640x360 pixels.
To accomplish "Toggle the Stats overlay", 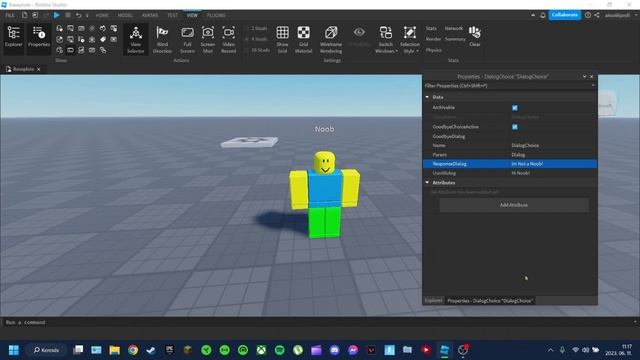I will pos(431,28).
